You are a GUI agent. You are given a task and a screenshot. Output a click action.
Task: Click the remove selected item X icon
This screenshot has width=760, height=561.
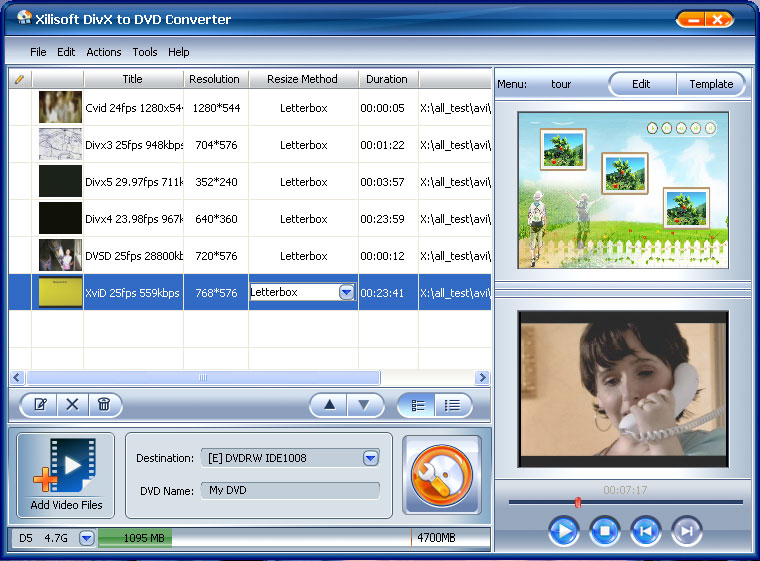point(72,404)
